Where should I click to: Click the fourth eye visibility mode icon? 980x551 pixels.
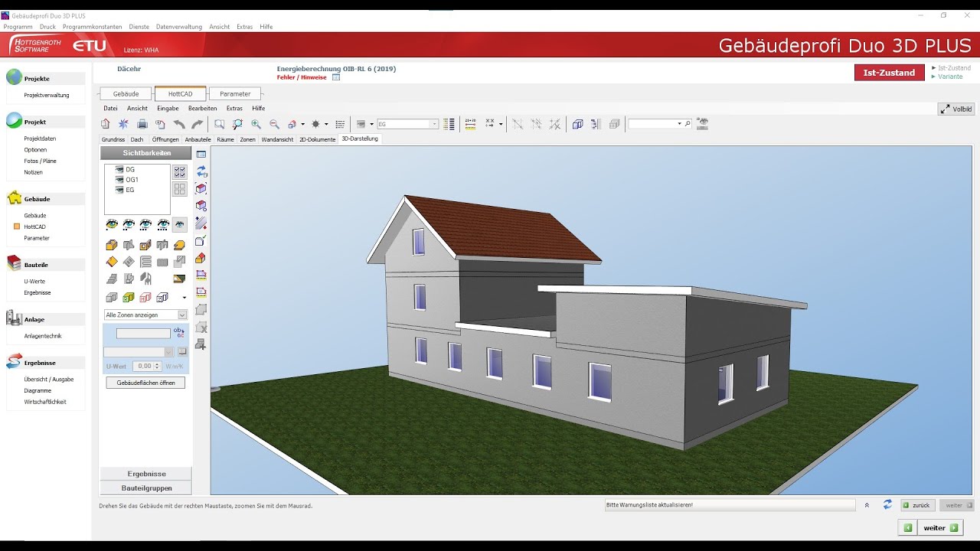(162, 224)
